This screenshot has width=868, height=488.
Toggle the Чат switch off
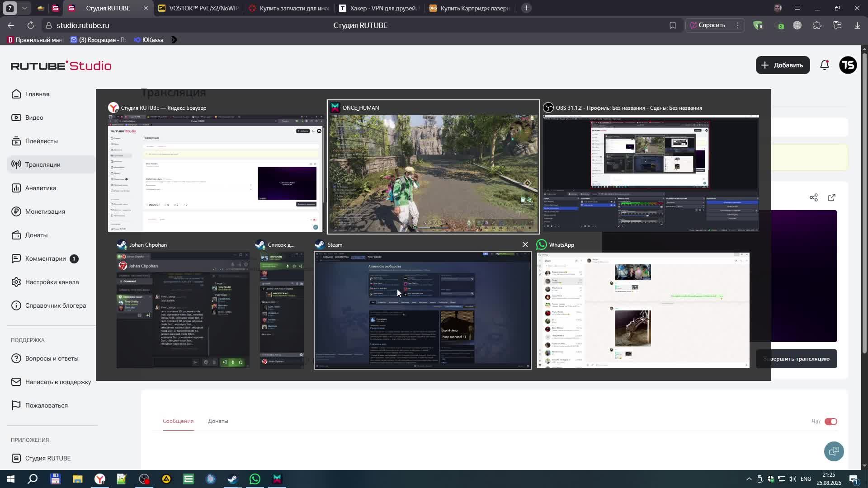pos(831,421)
